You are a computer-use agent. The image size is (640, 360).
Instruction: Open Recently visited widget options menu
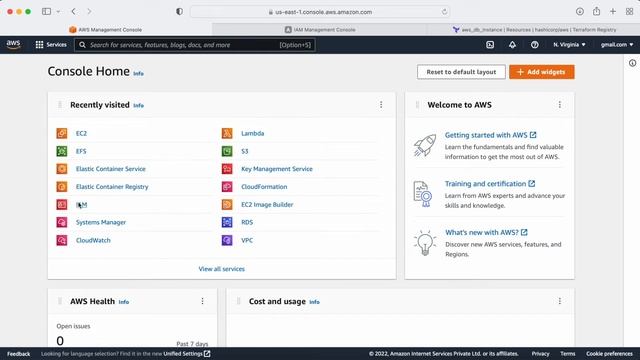click(381, 105)
